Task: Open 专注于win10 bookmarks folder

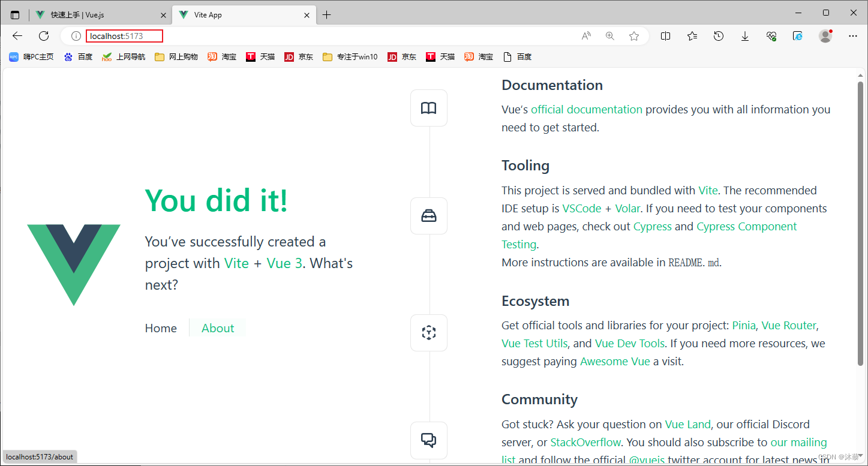Action: click(350, 57)
